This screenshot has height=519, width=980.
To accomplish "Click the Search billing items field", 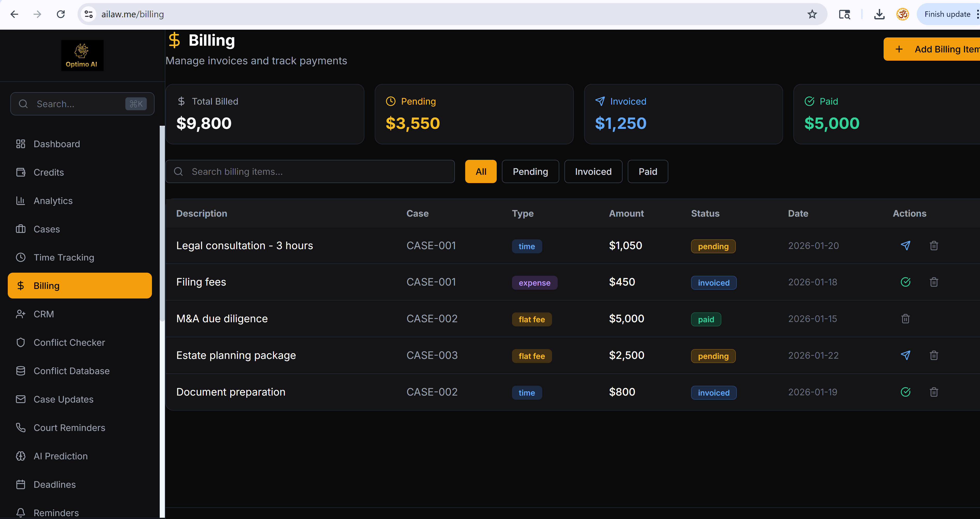I will (x=316, y=171).
